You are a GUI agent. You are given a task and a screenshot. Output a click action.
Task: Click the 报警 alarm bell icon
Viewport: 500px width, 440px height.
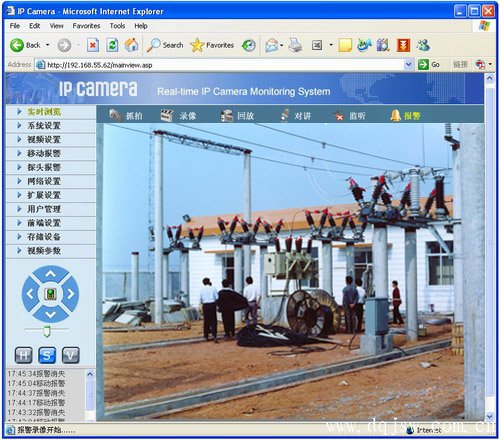[x=396, y=116]
